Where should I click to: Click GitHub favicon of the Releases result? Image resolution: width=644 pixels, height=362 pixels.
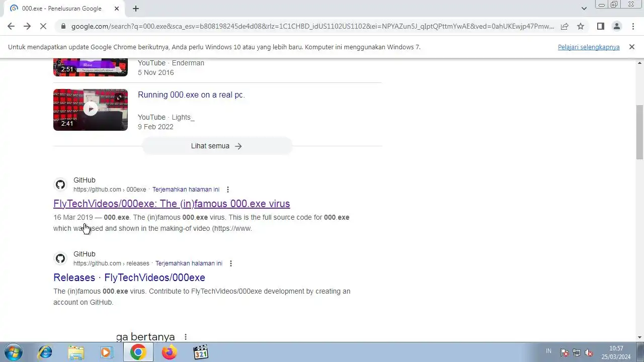(x=60, y=258)
